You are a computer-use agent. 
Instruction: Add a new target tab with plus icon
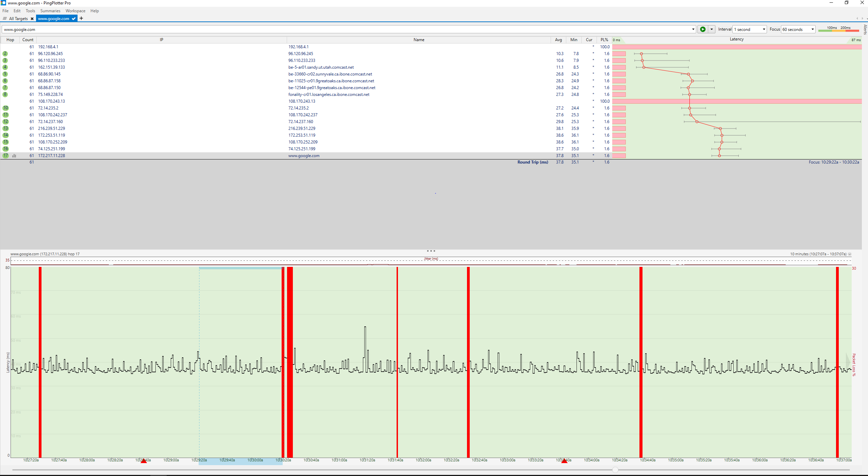coord(81,18)
